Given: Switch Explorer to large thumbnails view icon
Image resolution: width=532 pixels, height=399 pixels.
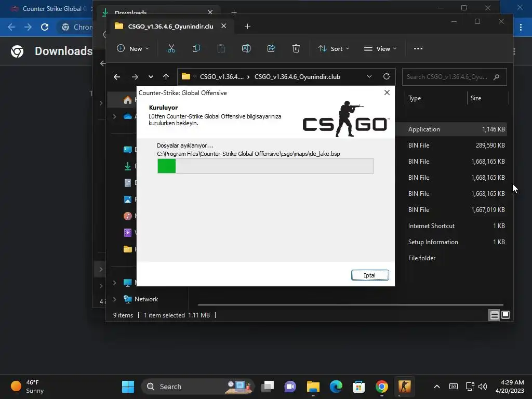Looking at the screenshot, I should click(506, 315).
